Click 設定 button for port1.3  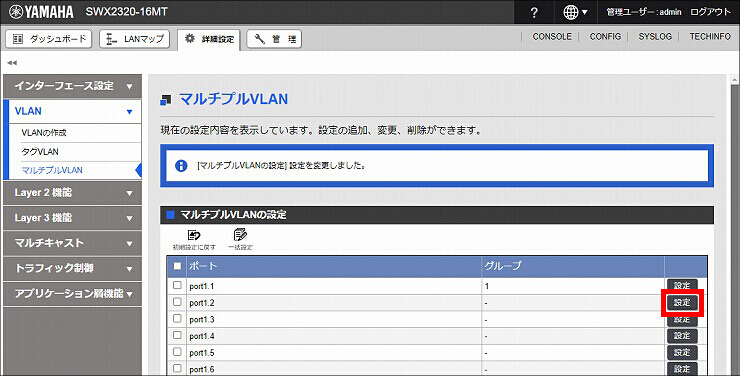coord(682,319)
